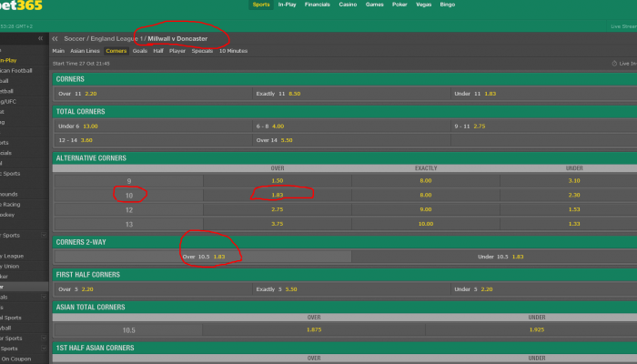
Task: Open the Sports top navigation tab
Action: click(261, 5)
